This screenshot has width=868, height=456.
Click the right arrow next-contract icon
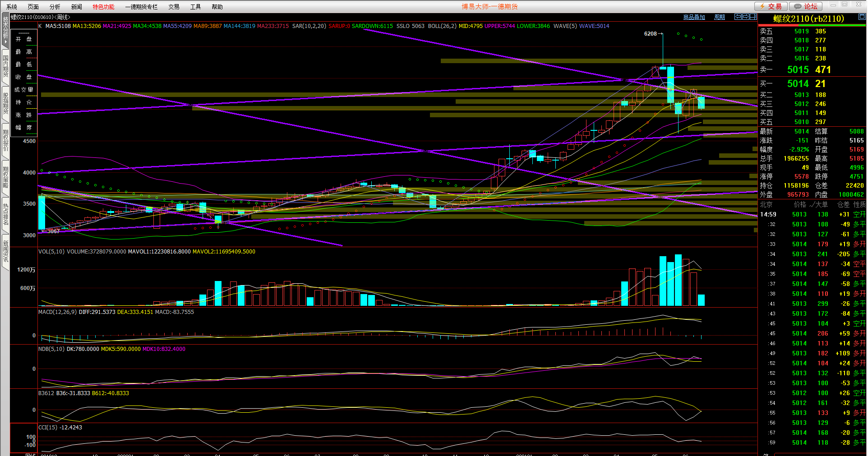pos(746,17)
